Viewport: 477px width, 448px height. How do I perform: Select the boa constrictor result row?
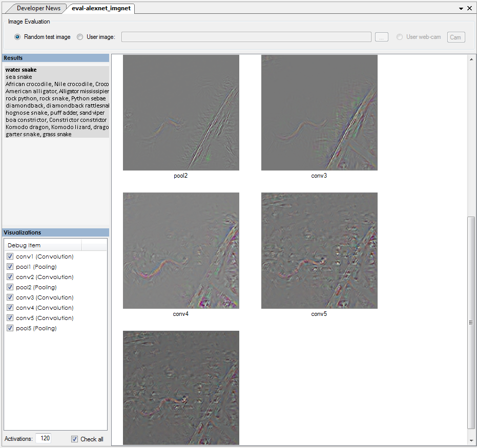(56, 120)
